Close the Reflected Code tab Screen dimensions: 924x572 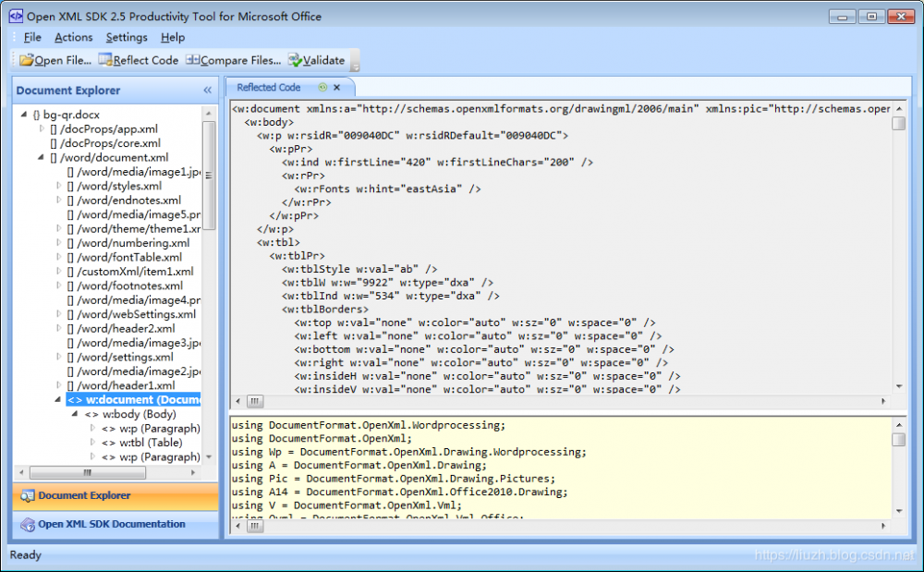[337, 87]
